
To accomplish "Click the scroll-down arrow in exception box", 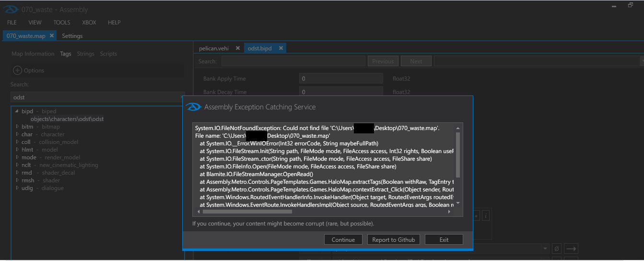I will click(x=458, y=203).
